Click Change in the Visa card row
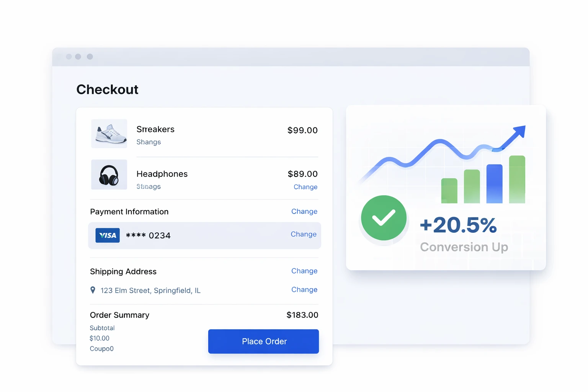 (x=304, y=234)
